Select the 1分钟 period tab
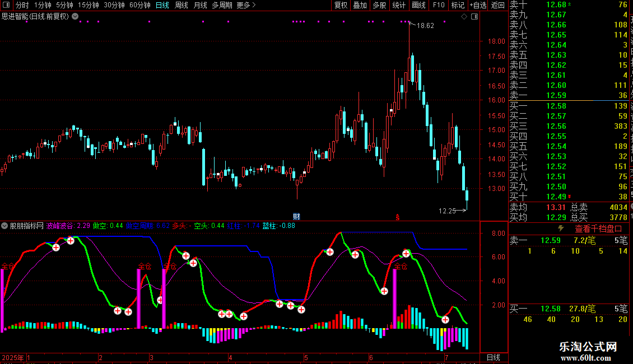The height and width of the screenshot is (364, 633). tap(43, 5)
